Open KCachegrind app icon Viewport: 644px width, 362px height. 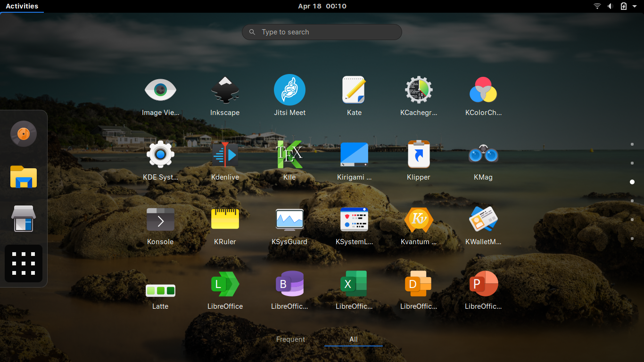coord(419,90)
